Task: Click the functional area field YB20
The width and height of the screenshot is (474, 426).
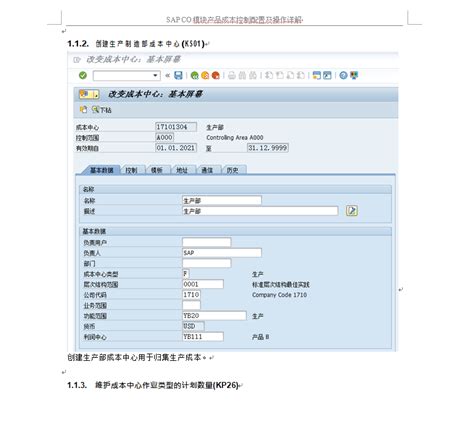Action: pos(214,316)
